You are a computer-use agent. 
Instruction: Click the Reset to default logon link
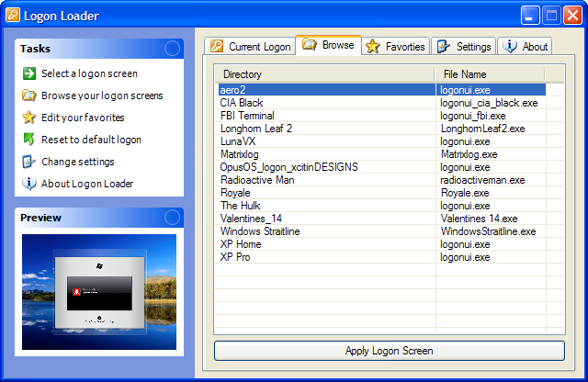(91, 140)
